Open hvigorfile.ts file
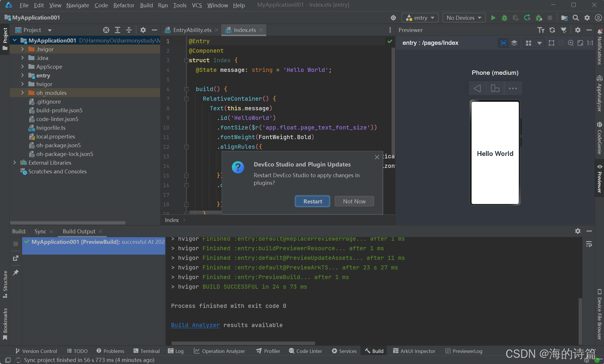This screenshot has width=604, height=364. (51, 128)
